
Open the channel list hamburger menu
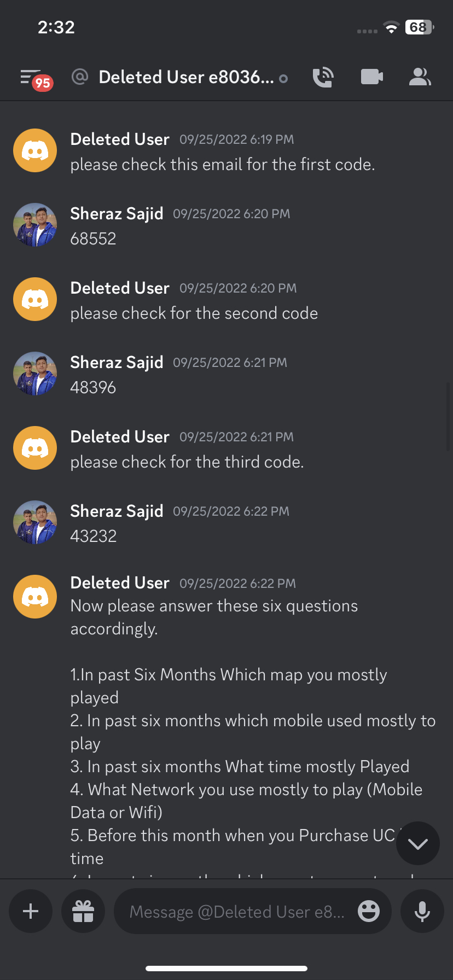pyautogui.click(x=34, y=78)
